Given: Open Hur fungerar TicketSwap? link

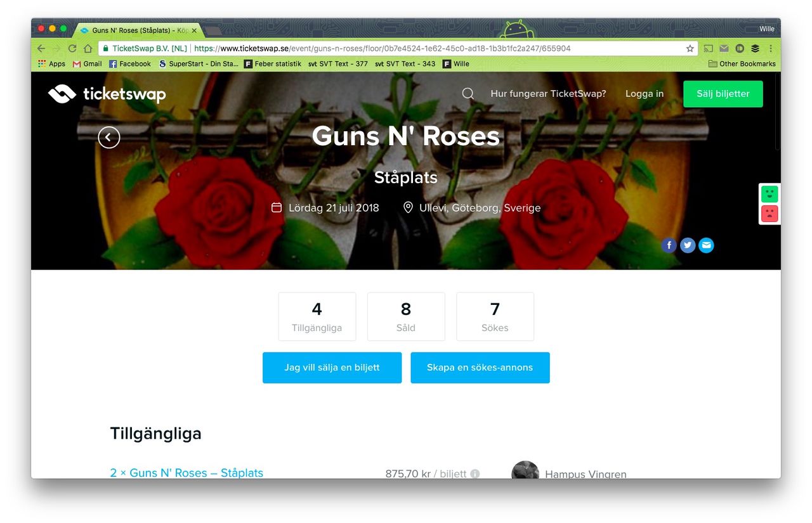Looking at the screenshot, I should point(548,94).
